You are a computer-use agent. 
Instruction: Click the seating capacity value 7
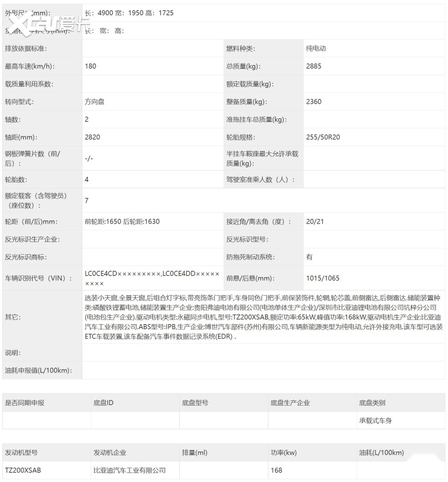click(87, 200)
